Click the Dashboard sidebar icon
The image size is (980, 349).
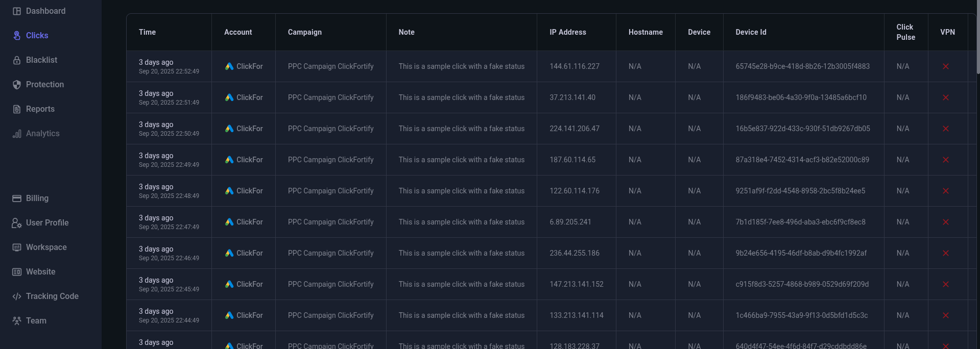coord(17,11)
